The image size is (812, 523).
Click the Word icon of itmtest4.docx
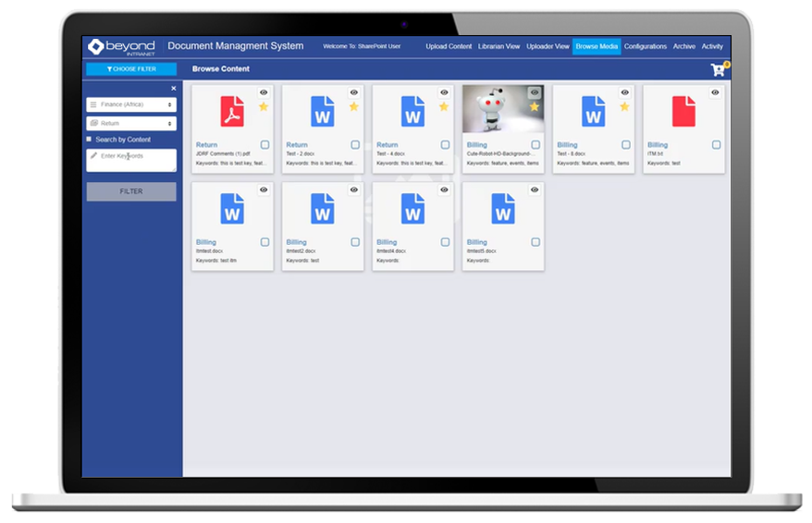point(412,209)
